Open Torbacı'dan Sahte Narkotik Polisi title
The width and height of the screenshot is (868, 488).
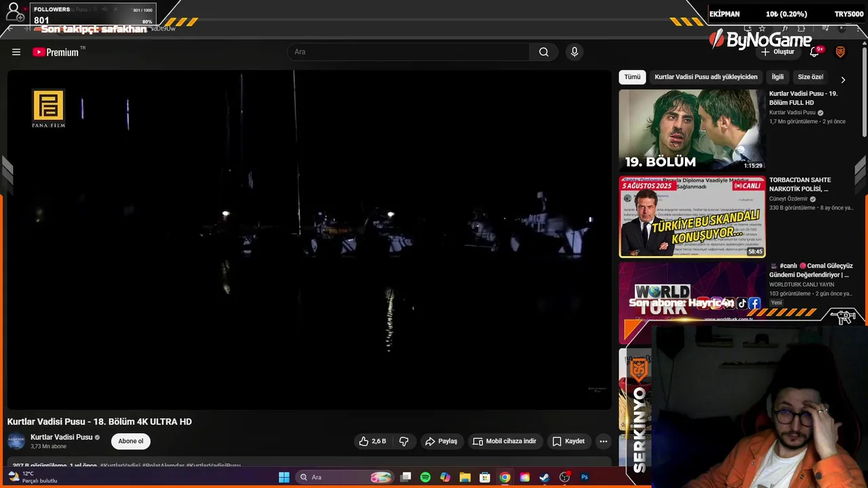[x=800, y=184]
